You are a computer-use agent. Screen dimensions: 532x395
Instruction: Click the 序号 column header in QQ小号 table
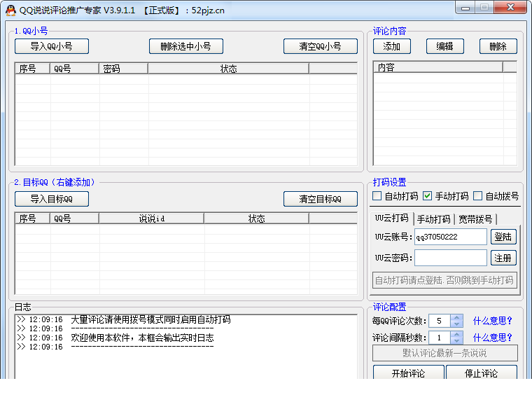click(33, 69)
